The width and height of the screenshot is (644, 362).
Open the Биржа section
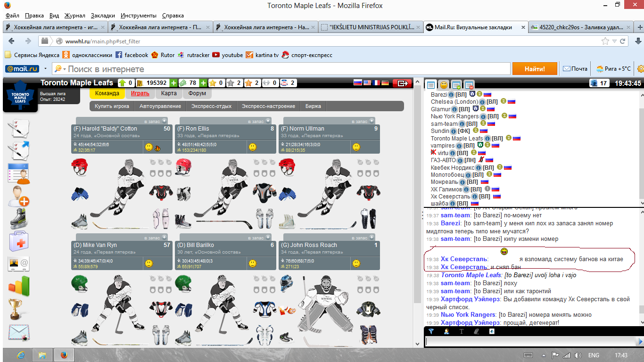[313, 106]
